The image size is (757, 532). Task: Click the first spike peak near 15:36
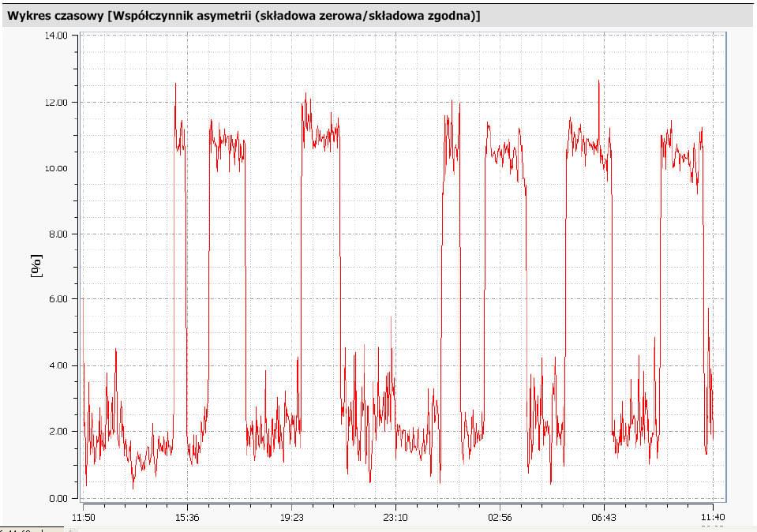pos(175,84)
